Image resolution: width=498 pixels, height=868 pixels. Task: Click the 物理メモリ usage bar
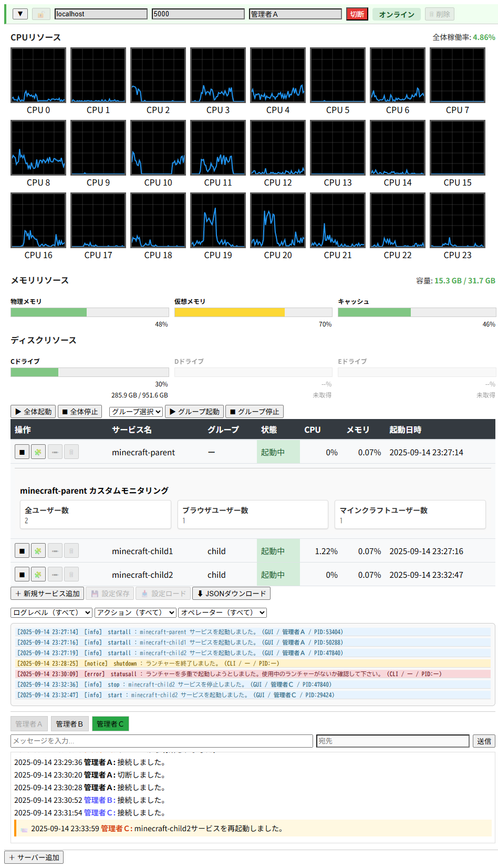click(x=89, y=312)
